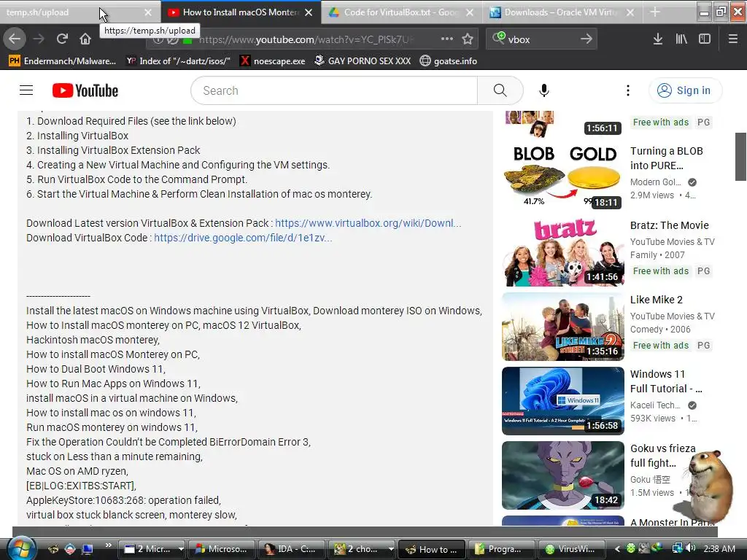Switch to the IDA - C... taskbar window

coord(290,549)
